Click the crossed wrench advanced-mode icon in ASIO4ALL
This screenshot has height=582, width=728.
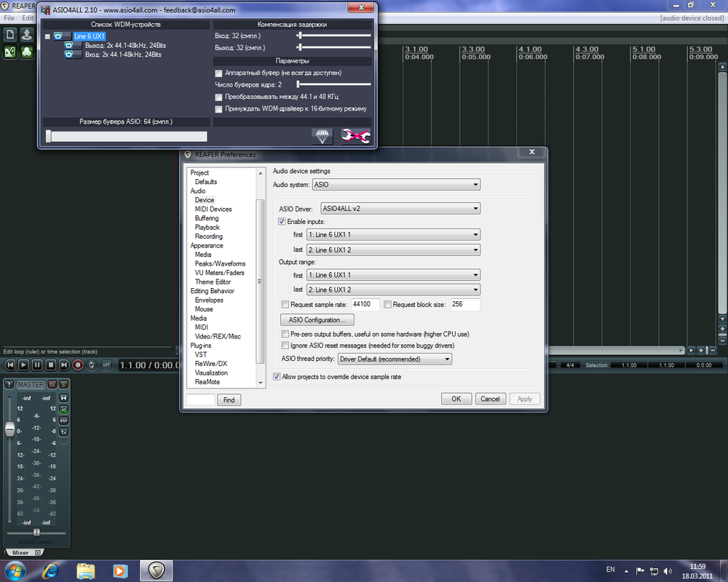tap(356, 136)
